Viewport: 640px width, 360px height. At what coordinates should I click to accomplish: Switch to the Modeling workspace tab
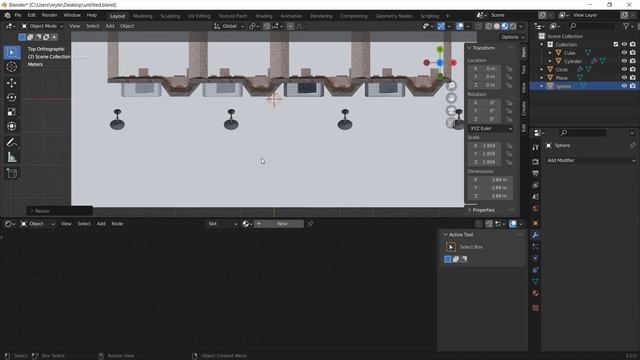click(x=142, y=16)
